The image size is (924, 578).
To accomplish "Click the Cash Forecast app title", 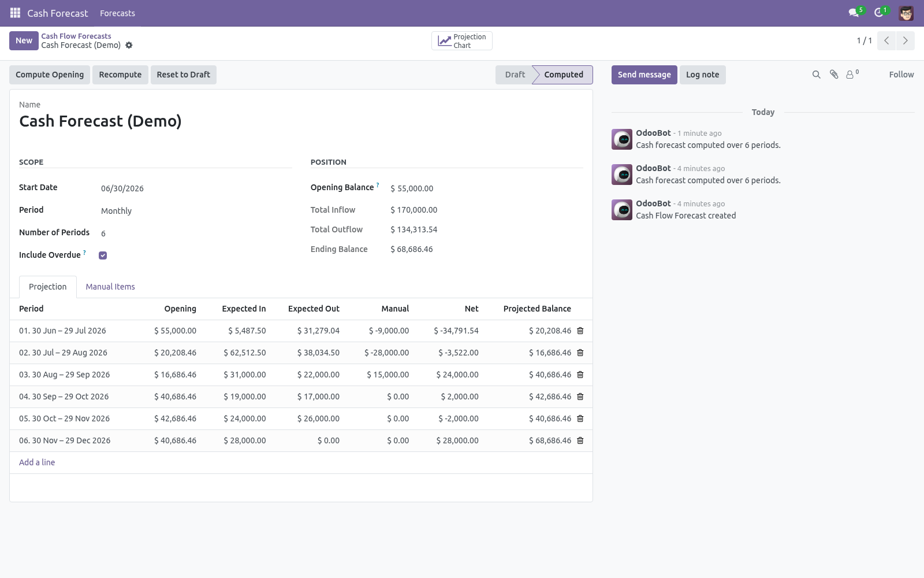I will [58, 13].
